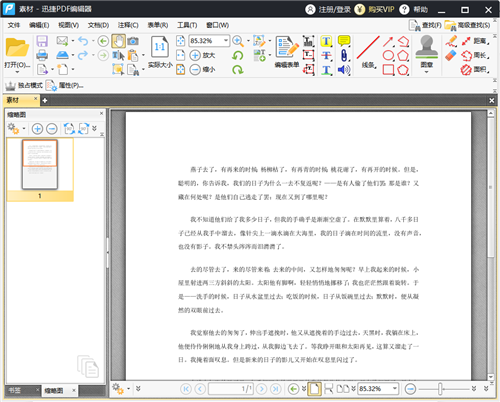Toggle Exclusive mode (独占模式)
The width and height of the screenshot is (500, 402).
pyautogui.click(x=24, y=86)
